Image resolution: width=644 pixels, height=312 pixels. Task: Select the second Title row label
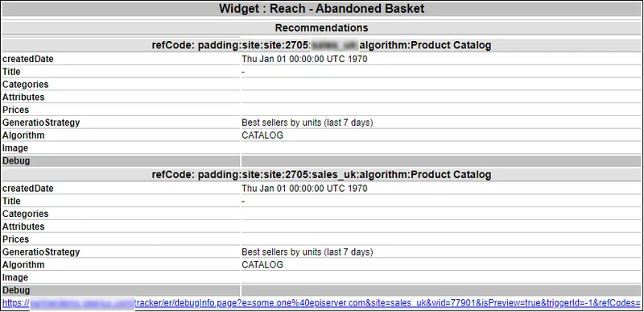(x=11, y=202)
